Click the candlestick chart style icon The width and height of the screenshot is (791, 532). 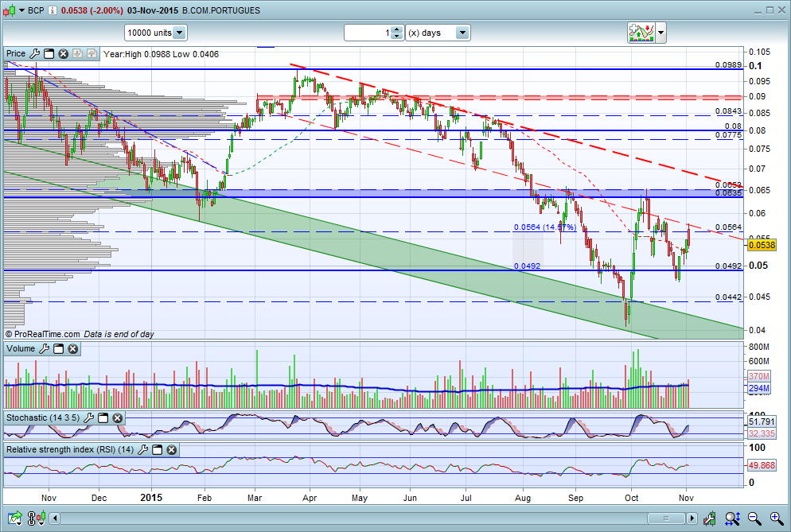10,10
